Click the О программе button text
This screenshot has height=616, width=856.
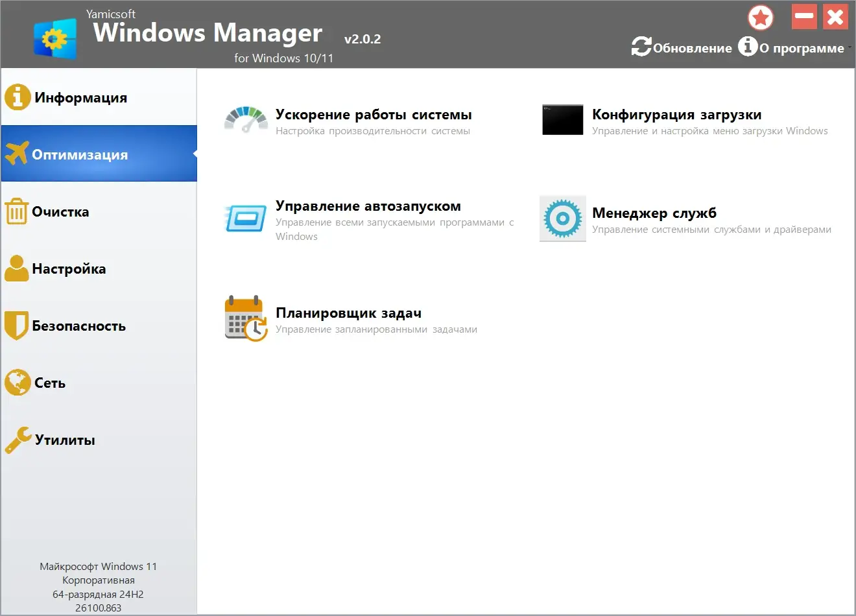click(802, 48)
